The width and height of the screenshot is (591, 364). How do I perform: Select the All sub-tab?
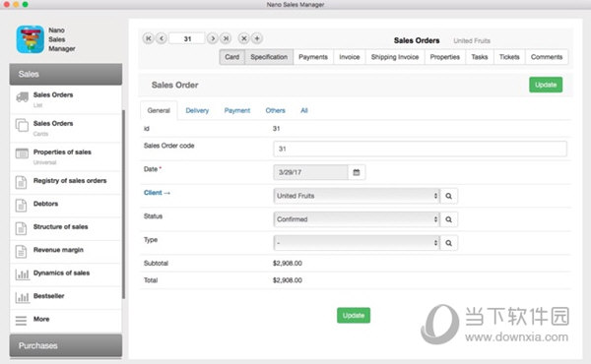(x=304, y=110)
